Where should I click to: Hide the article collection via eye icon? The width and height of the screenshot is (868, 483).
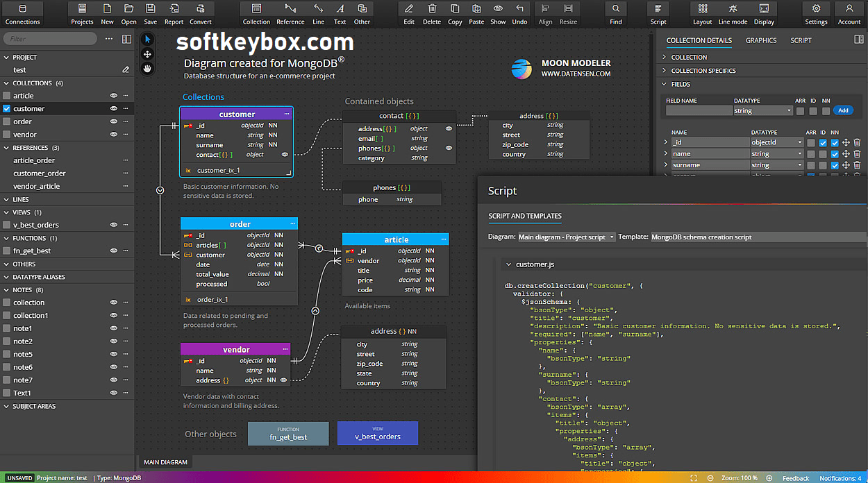pos(113,96)
